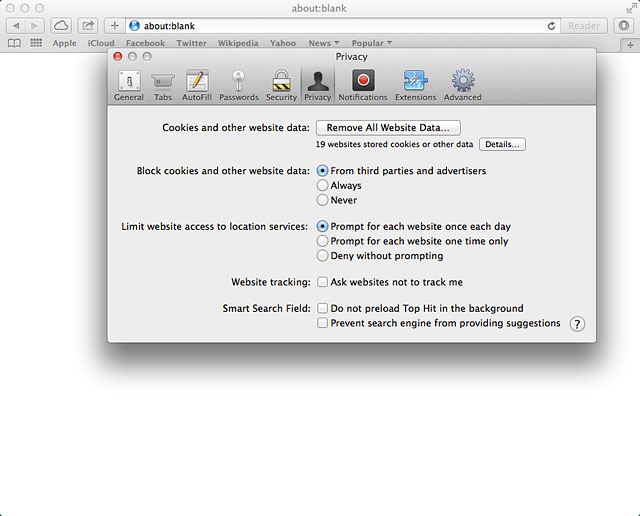Viewport: 640px width, 516px height.
Task: Open a new tab with plus button
Action: pyautogui.click(x=630, y=45)
